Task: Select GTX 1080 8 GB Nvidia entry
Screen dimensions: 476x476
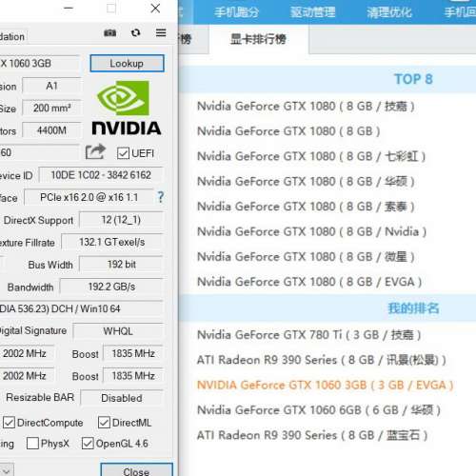Action: 312,231
